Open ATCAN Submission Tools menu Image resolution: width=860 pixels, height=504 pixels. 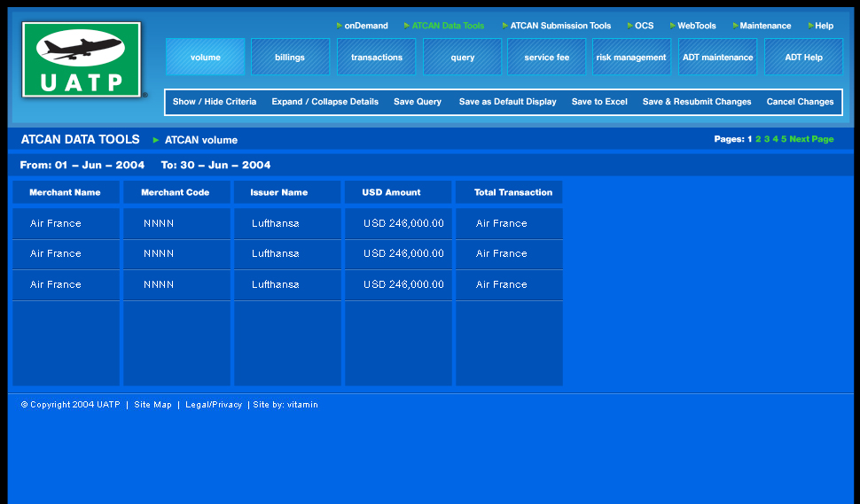[560, 26]
